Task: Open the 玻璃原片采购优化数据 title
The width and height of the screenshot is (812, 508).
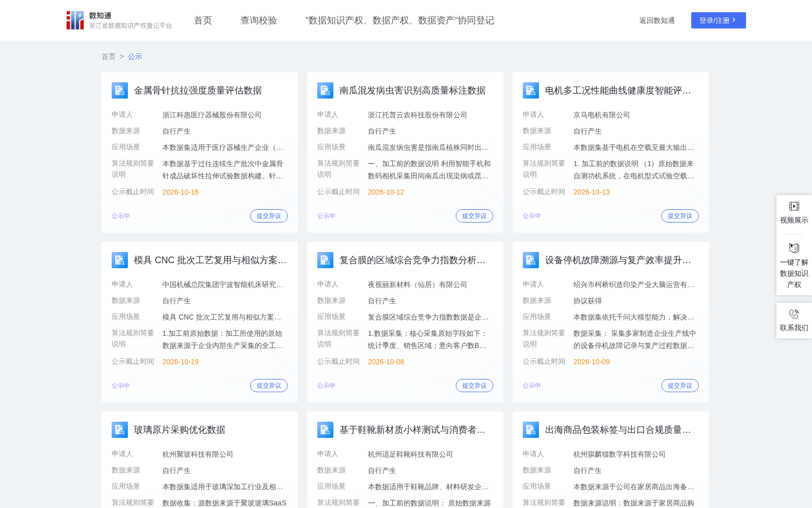Action: tap(180, 430)
